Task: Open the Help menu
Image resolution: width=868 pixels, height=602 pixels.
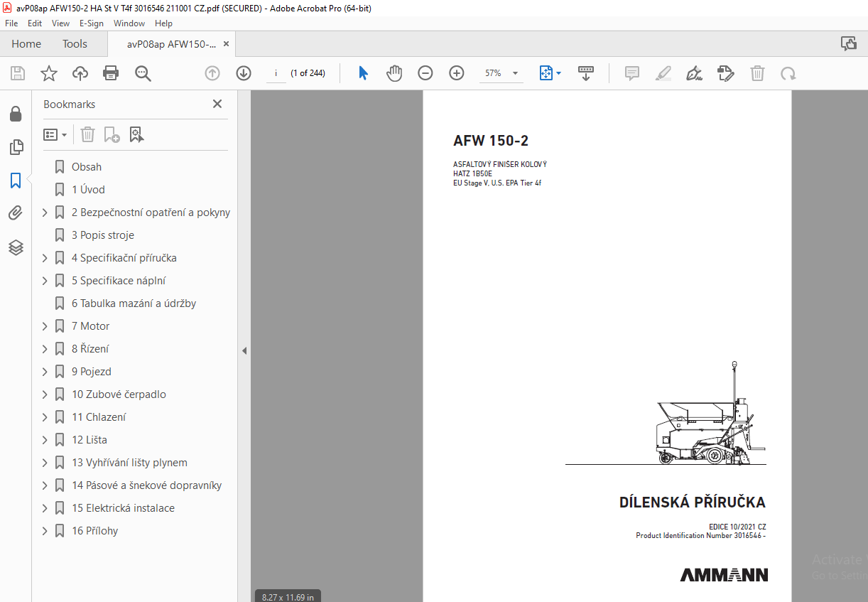Action: pos(163,23)
